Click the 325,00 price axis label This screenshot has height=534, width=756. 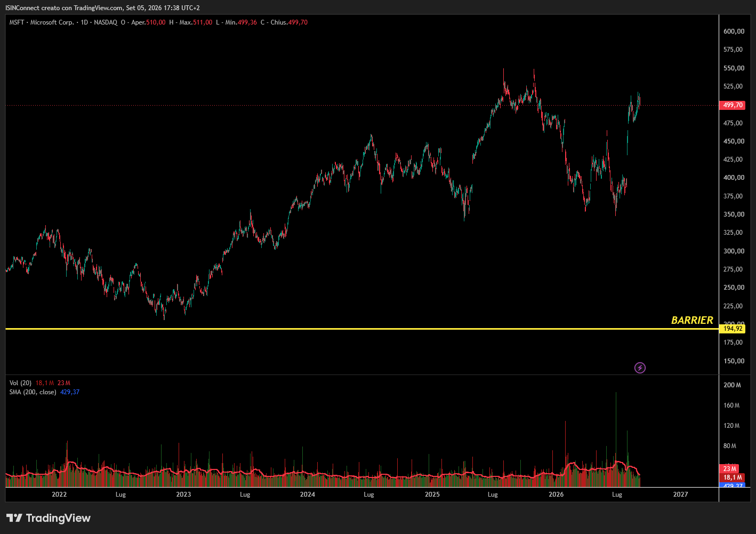[733, 233]
